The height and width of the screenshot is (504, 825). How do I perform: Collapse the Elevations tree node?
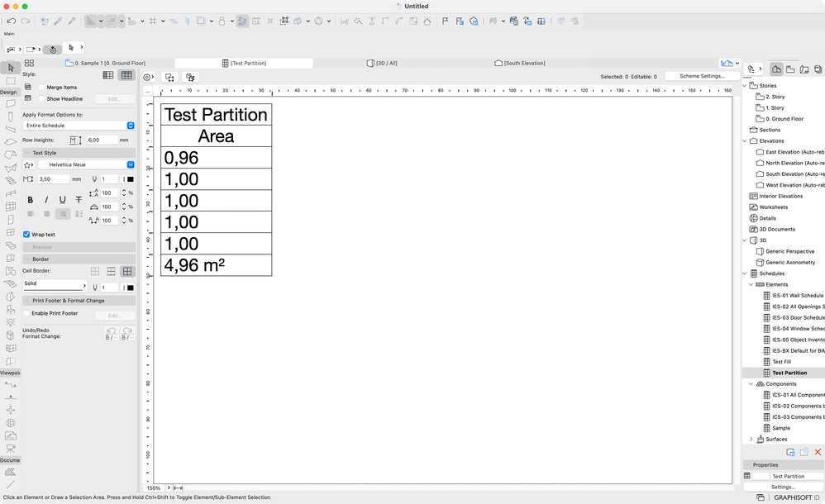745,141
